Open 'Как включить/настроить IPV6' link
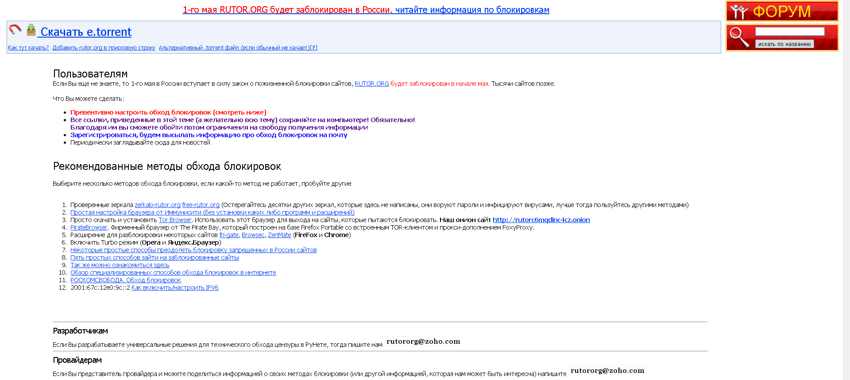Viewport: 850px width, 380px height. (175, 288)
